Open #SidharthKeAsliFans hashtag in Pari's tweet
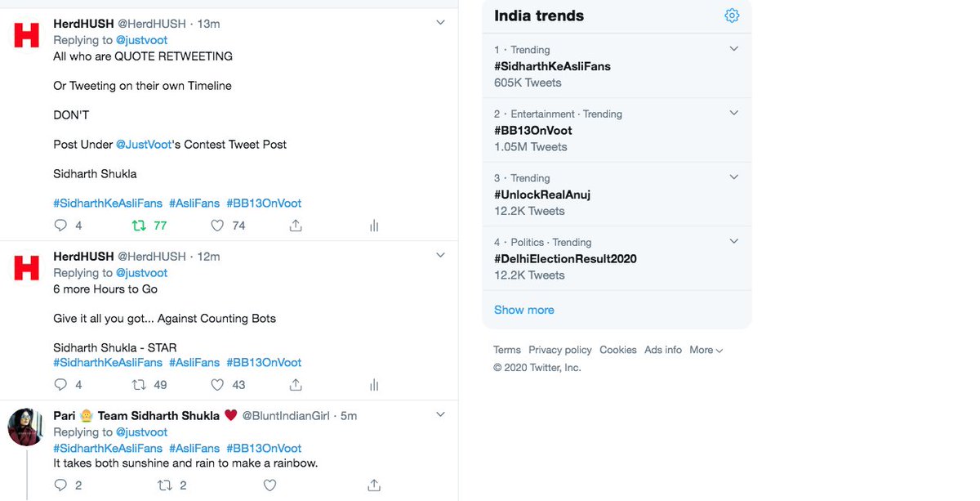 [x=108, y=449]
